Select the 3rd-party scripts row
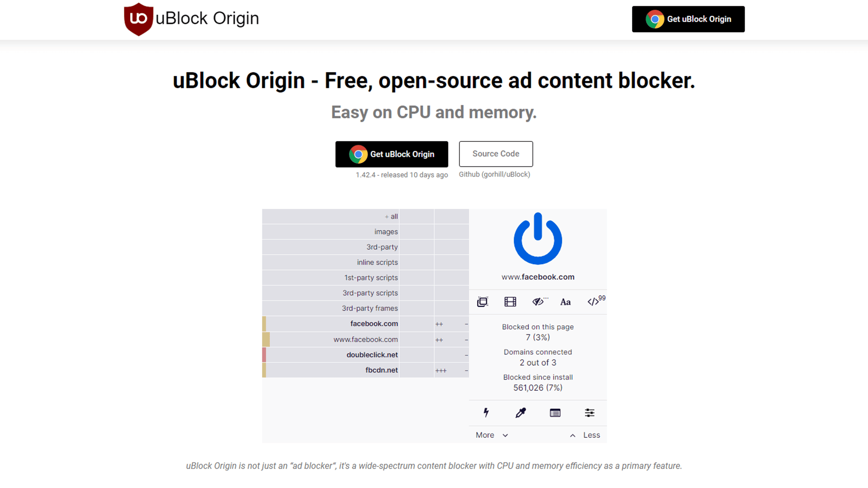This screenshot has height=488, width=868. (x=365, y=293)
